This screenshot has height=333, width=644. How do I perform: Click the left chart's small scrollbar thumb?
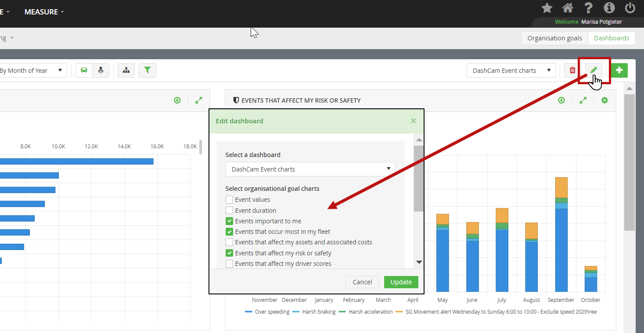pyautogui.click(x=201, y=147)
